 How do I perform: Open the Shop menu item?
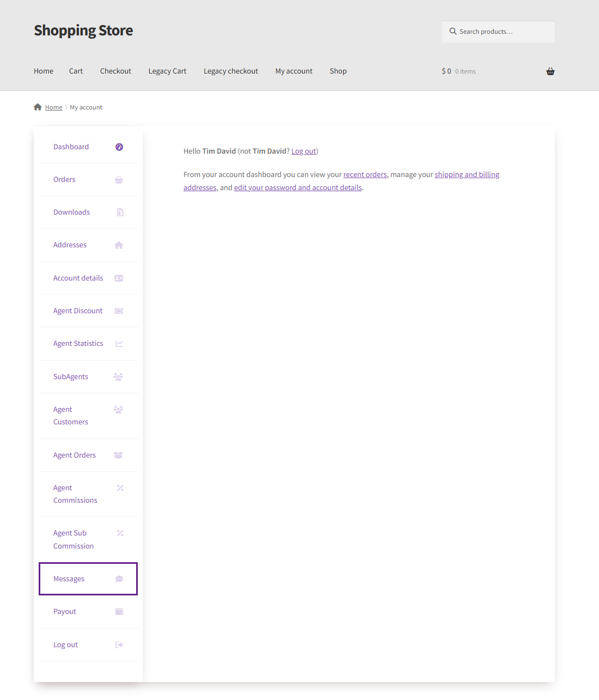click(x=338, y=71)
